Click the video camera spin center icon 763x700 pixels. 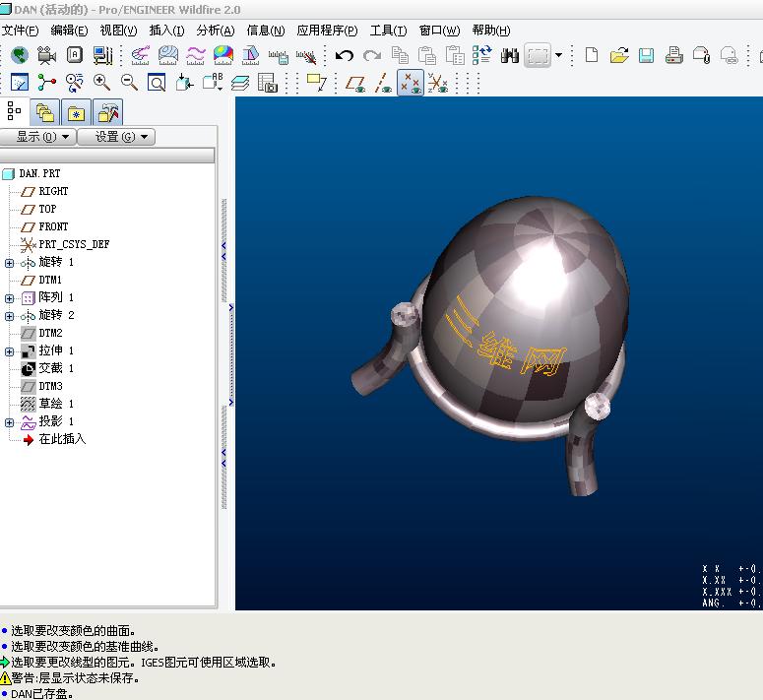(x=46, y=55)
